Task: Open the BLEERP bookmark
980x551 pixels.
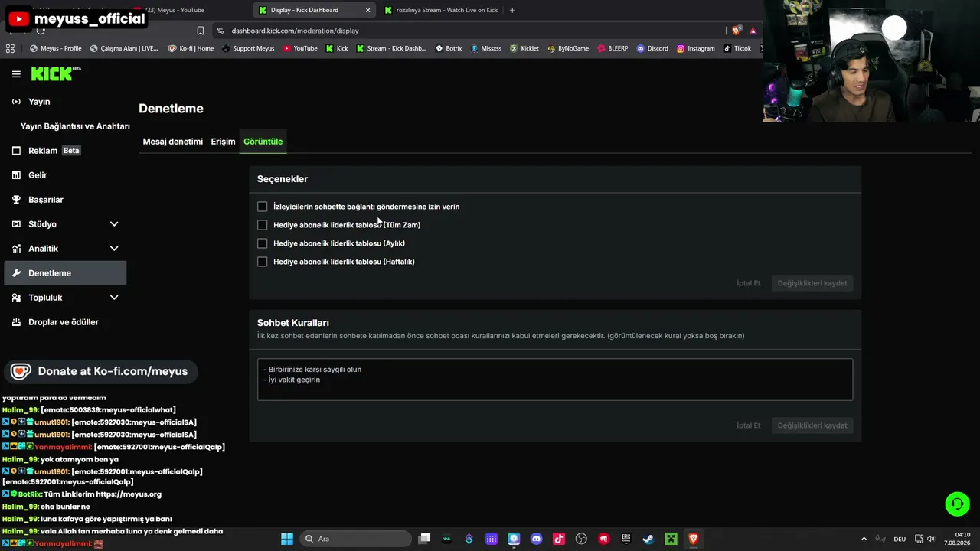Action: (612, 48)
